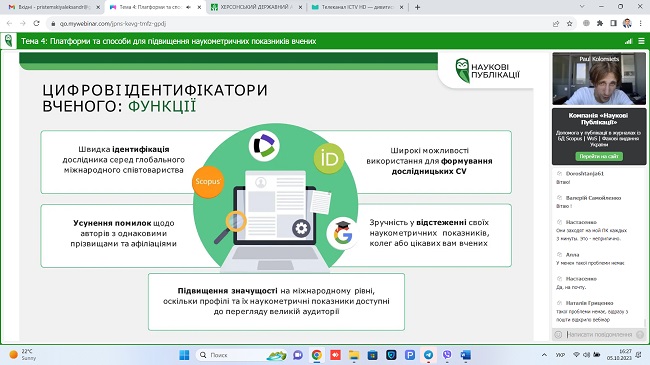Open the shield app in taskbar

coord(391,355)
